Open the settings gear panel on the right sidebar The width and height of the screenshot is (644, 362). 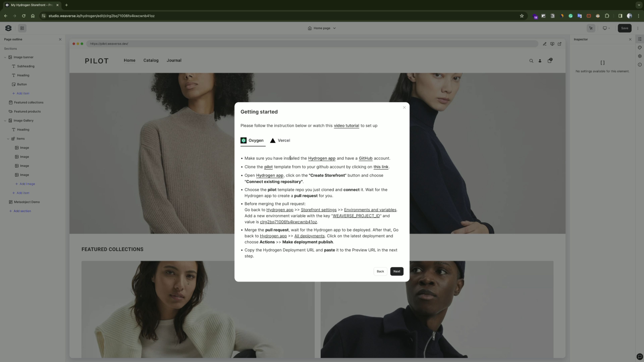[640, 56]
